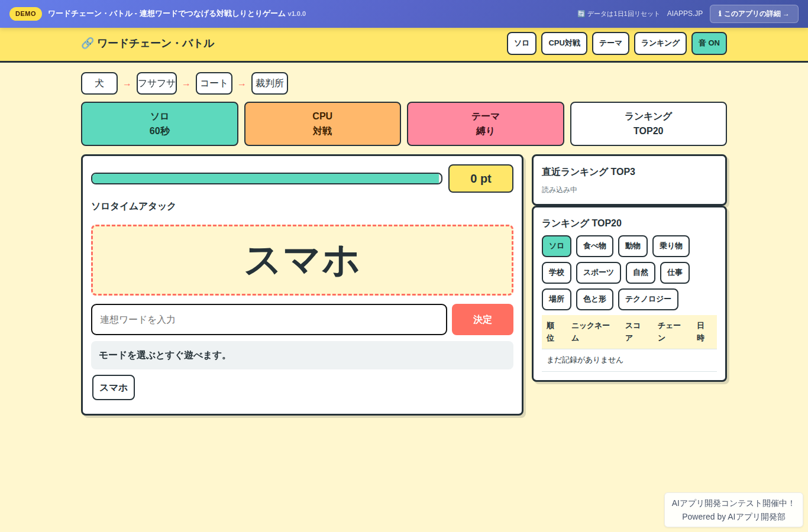The height and width of the screenshot is (532, 808).
Task: Select the ランキング TOP20 mode card
Action: [648, 124]
